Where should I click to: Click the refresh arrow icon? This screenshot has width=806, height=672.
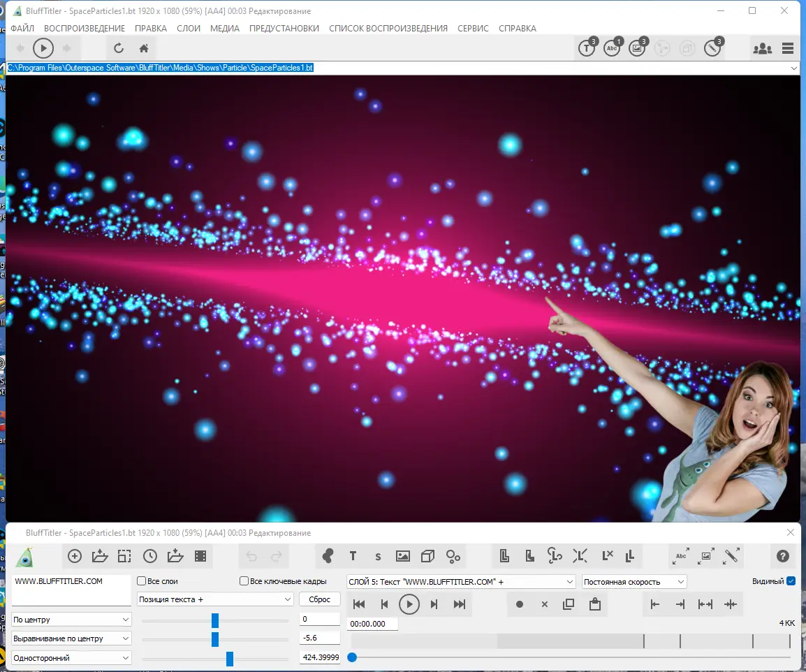[x=118, y=48]
